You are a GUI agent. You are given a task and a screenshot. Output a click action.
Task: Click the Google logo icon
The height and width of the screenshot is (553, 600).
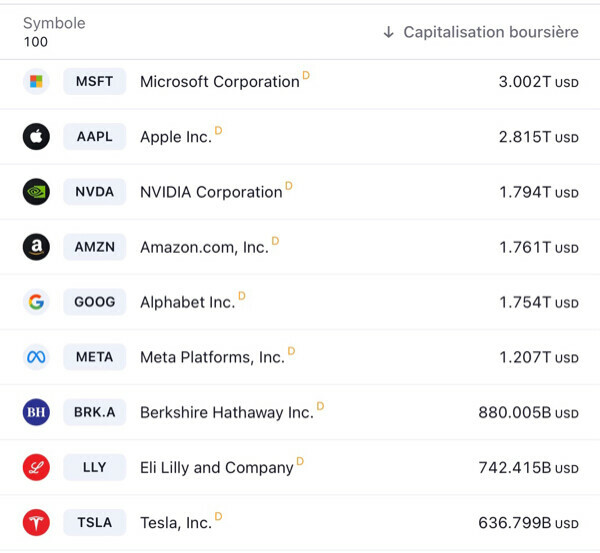point(36,302)
